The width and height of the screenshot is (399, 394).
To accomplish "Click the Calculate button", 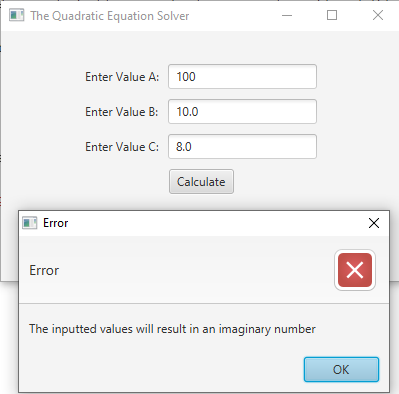I will 201,182.
